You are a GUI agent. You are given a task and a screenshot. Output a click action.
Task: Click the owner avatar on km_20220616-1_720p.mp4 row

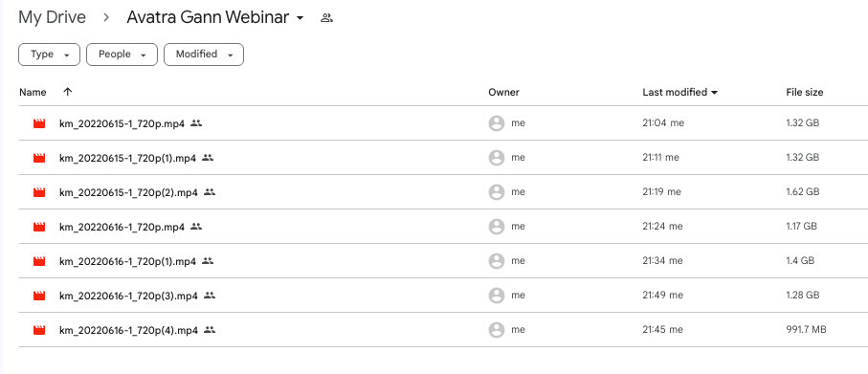(497, 227)
